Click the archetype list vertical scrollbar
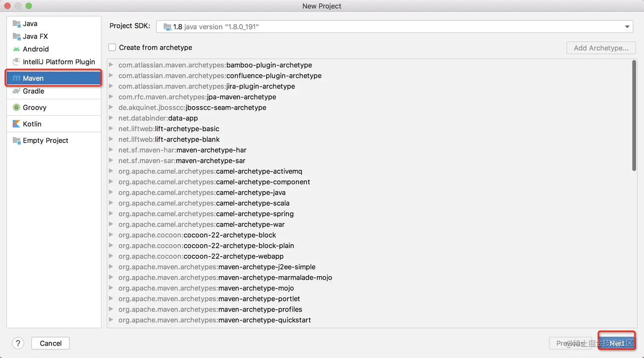This screenshot has width=644, height=358. tap(634, 116)
